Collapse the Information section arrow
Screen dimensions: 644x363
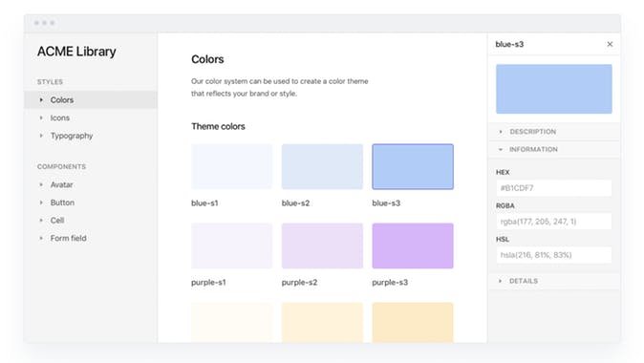click(x=501, y=149)
